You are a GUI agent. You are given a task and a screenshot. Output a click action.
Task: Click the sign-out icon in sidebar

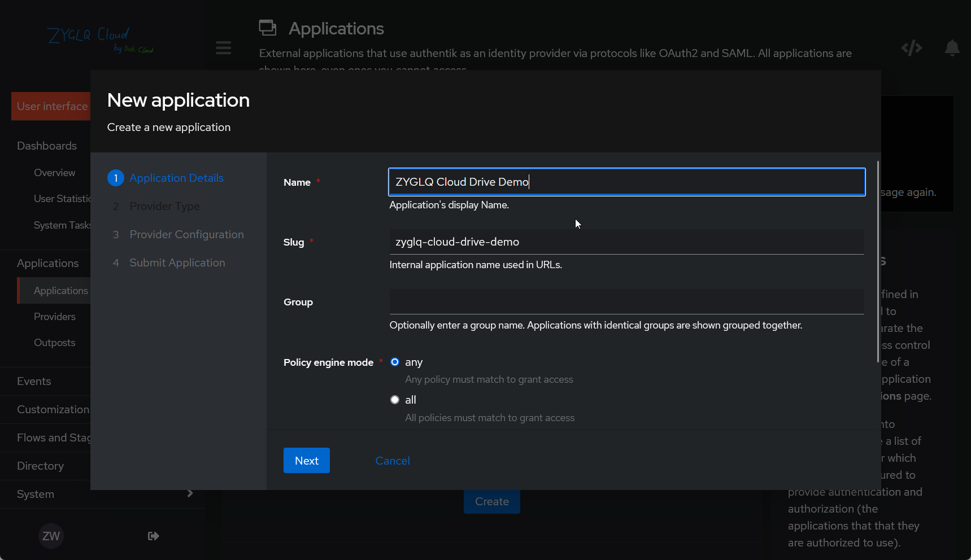[153, 536]
